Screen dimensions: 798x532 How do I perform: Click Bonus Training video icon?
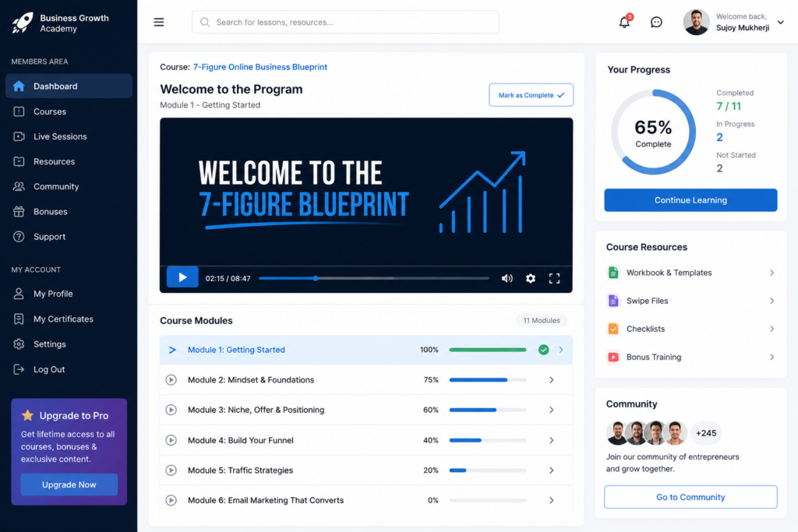(613, 357)
